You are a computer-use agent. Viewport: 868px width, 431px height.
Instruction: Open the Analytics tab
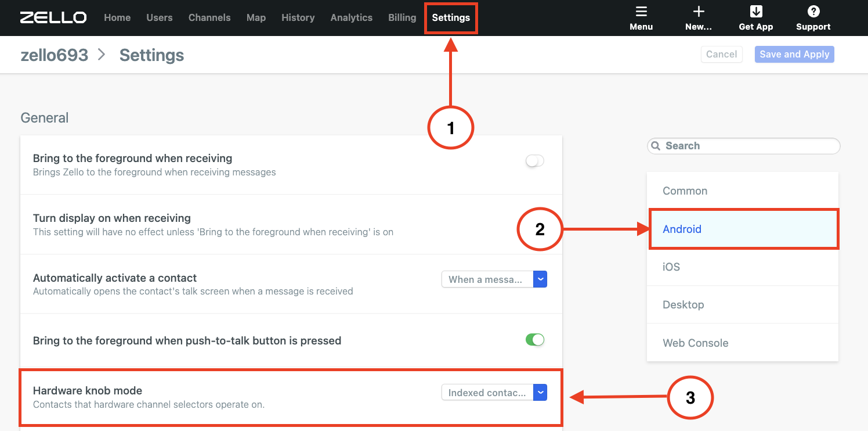coord(352,17)
